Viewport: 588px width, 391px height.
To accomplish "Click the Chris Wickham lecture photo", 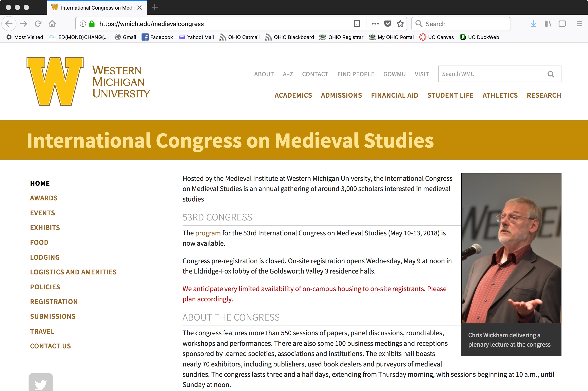I will [x=511, y=248].
